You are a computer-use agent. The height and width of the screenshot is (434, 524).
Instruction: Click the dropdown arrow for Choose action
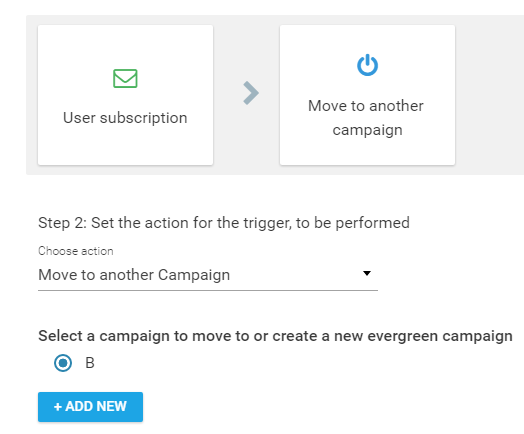tap(367, 273)
